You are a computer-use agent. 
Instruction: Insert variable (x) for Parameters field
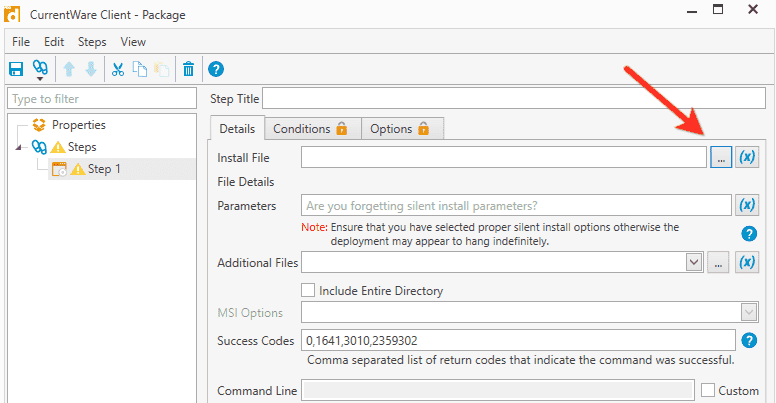pos(747,205)
